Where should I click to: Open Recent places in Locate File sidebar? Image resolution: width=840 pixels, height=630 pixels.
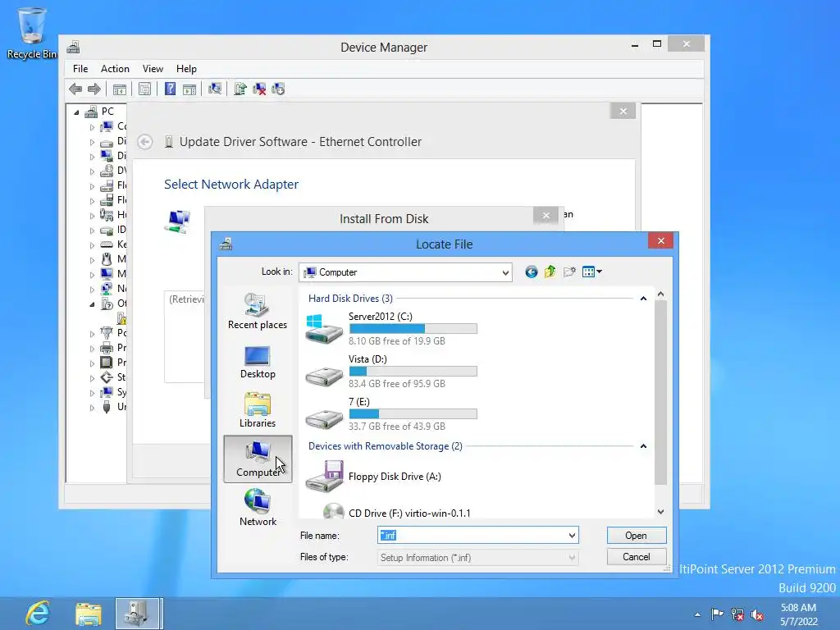click(x=257, y=311)
